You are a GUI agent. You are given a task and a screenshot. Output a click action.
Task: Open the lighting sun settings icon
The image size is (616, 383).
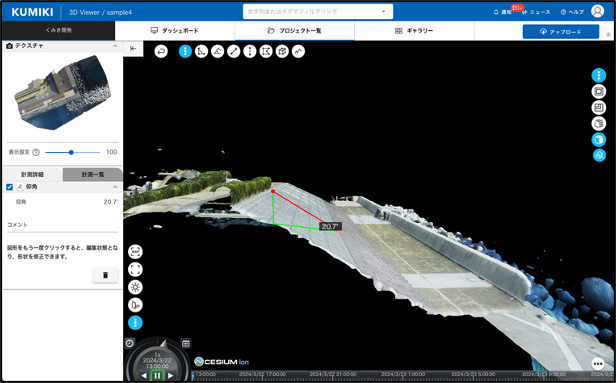pos(135,287)
